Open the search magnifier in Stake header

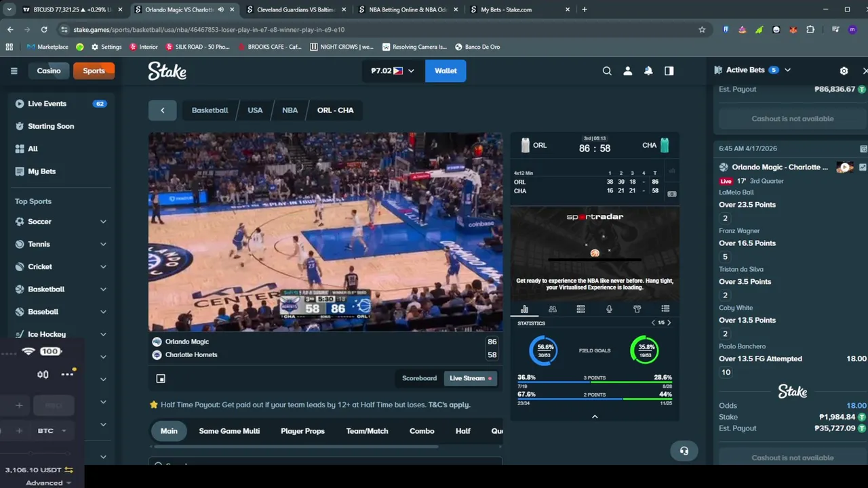coord(607,70)
